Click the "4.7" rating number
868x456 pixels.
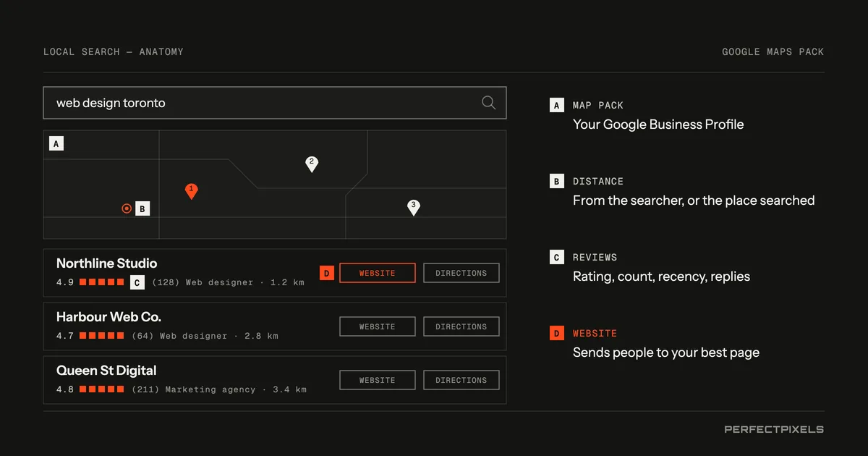click(x=65, y=336)
